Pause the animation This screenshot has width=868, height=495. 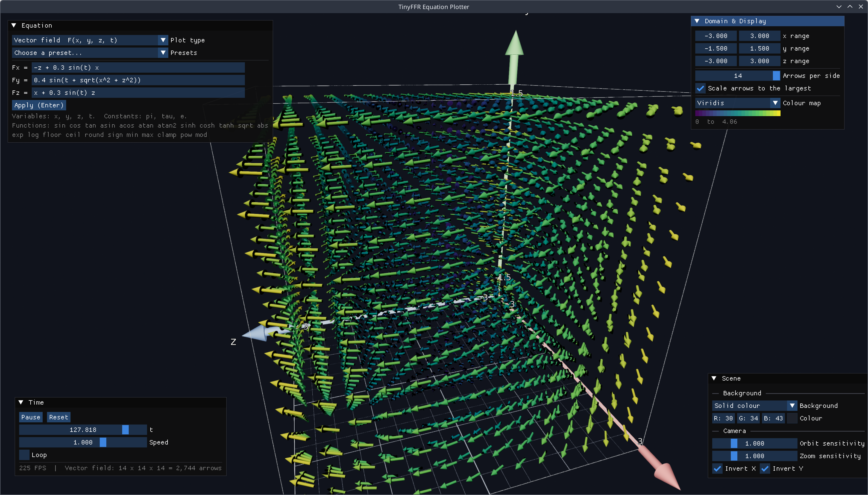(31, 417)
